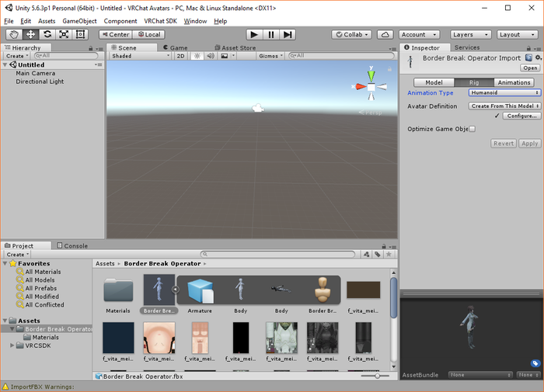The height and width of the screenshot is (392, 544).
Task: Open the Gizmos dropdown
Action: pos(270,56)
